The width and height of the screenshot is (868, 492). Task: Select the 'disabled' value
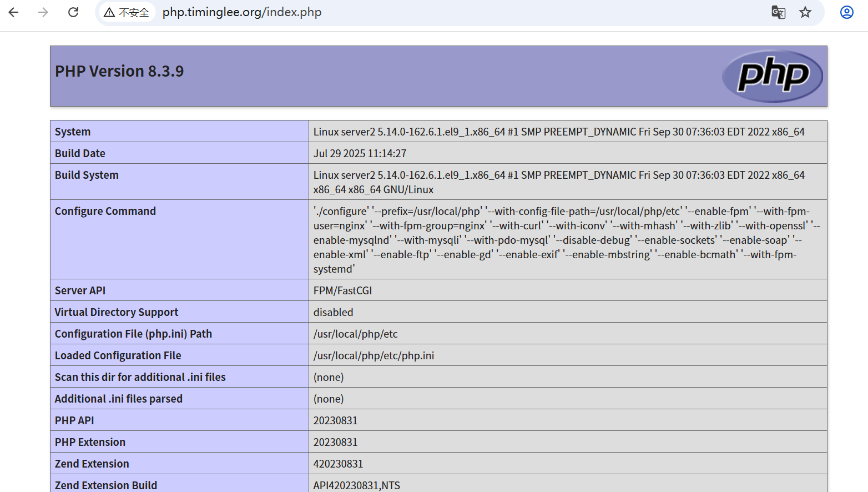[333, 312]
